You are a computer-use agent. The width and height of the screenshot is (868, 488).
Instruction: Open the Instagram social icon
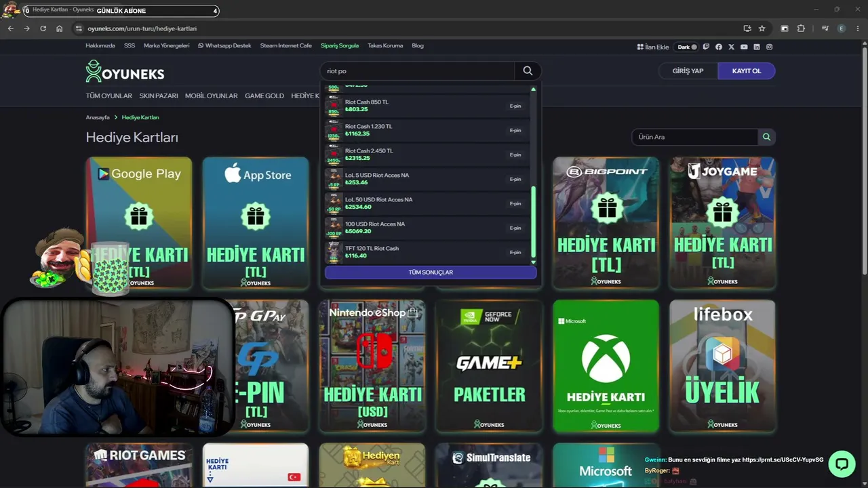[769, 47]
